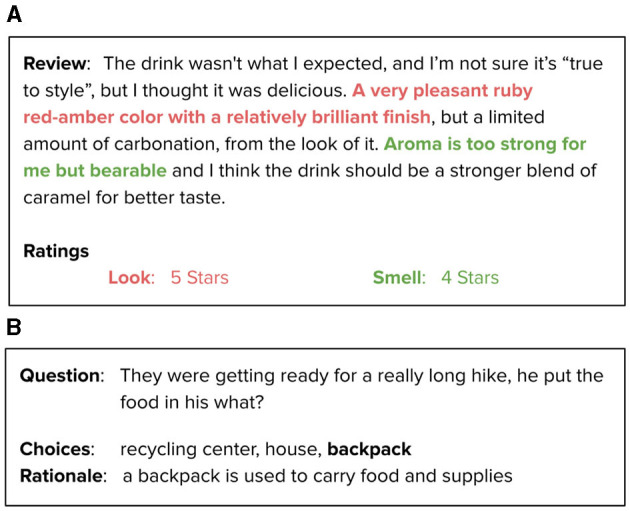
Task: Select the 4 Stars rating text
Action: [x=470, y=278]
